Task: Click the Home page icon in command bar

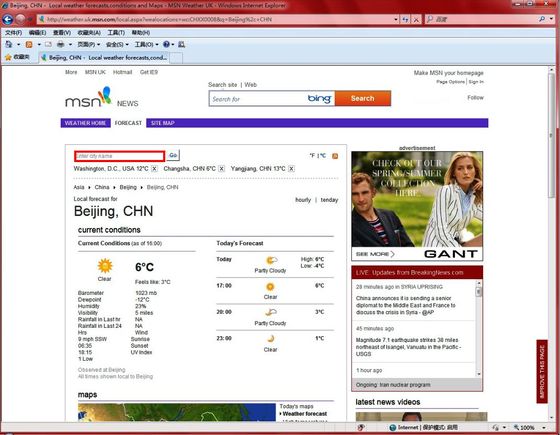Action: pyautogui.click(x=9, y=44)
